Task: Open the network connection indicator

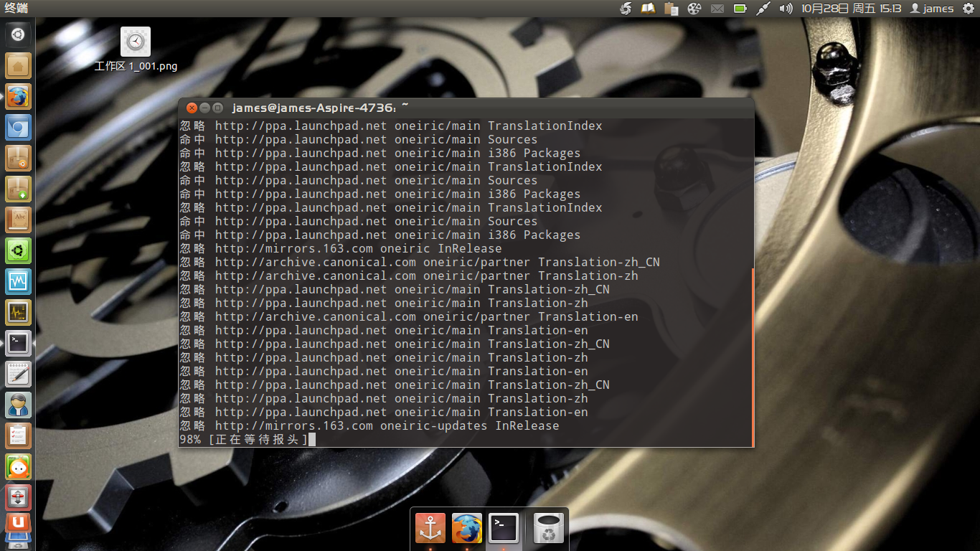Action: (763, 9)
